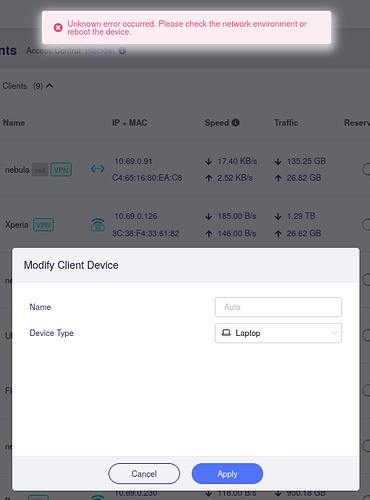
Task: Click the Apply button
Action: 227,473
